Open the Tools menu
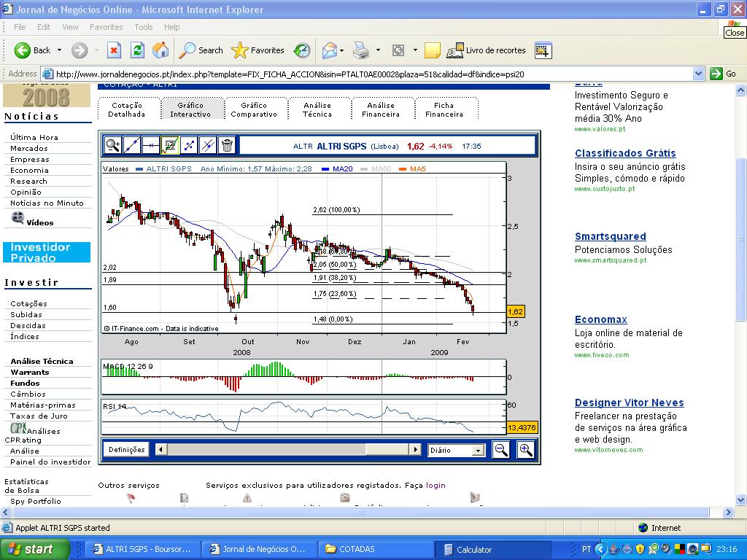 click(144, 27)
